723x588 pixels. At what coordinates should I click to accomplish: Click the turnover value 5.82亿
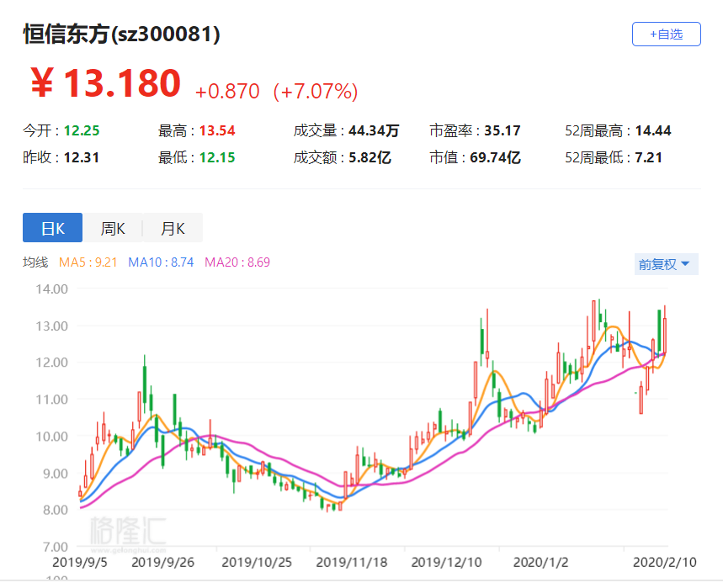(x=369, y=157)
